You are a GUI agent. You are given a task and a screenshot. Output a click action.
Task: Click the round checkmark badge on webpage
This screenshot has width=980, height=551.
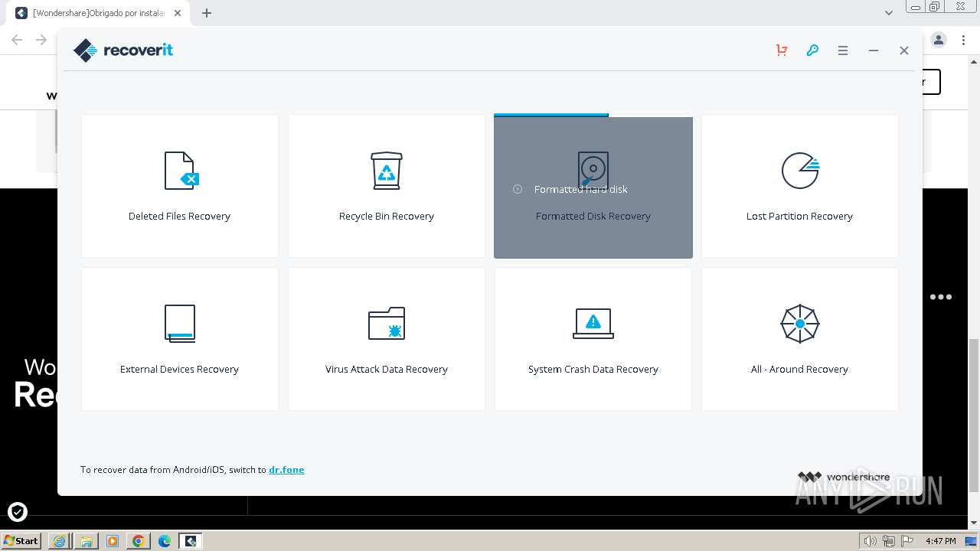coord(17,511)
